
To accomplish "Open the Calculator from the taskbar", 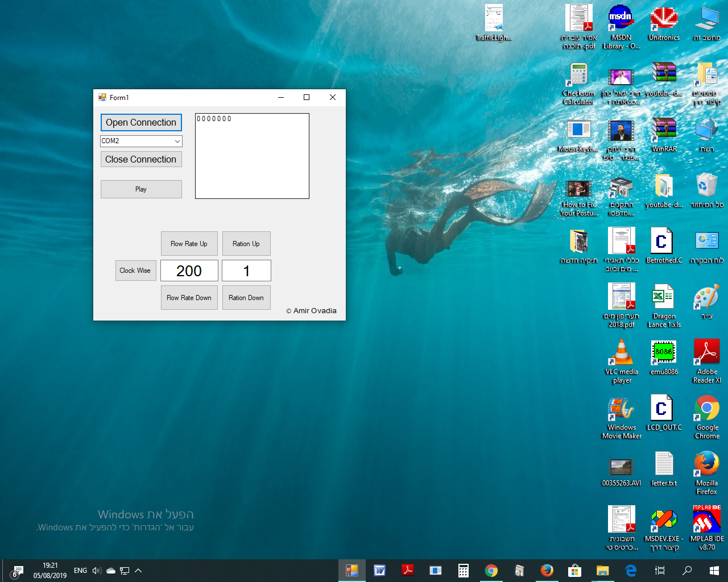I will coord(464,571).
